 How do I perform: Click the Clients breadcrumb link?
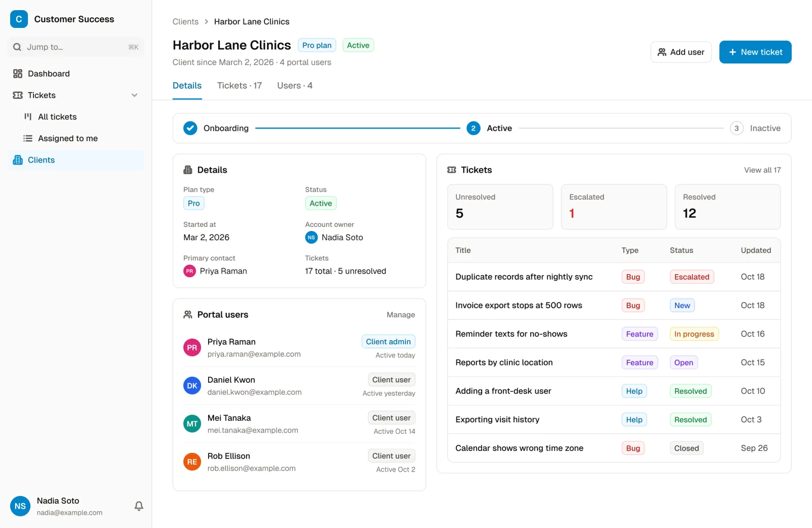pyautogui.click(x=185, y=22)
